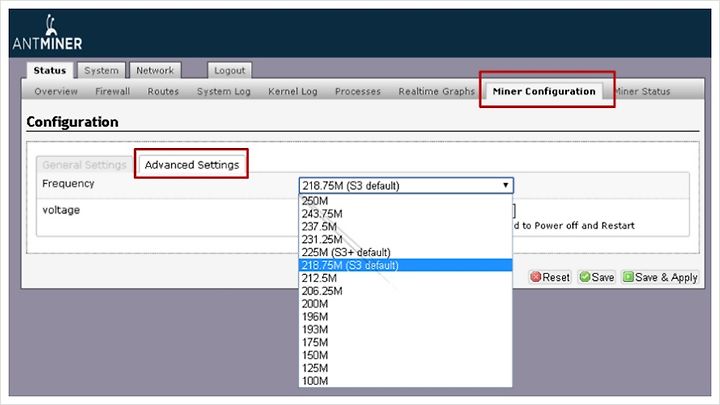720x405 pixels.
Task: Select 193M frequency option
Action: tap(405, 329)
